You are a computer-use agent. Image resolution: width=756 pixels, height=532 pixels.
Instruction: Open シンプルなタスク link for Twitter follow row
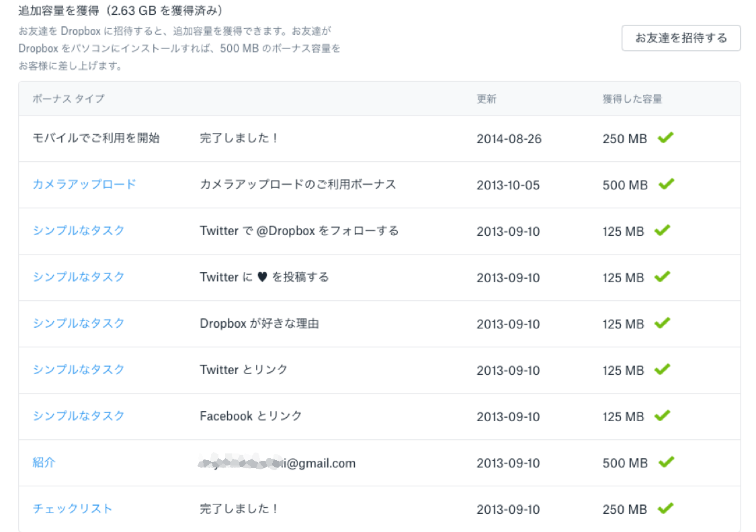click(79, 230)
